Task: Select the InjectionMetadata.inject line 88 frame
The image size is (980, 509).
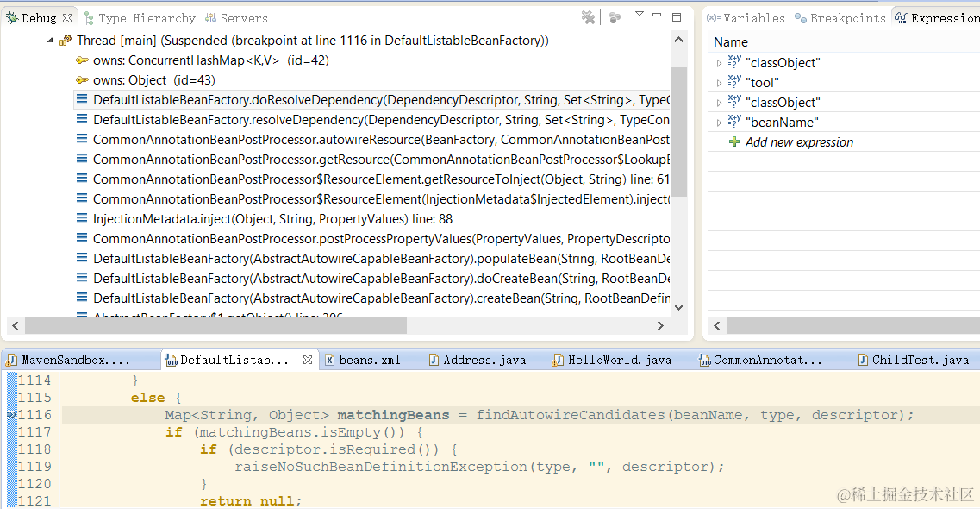Action: (x=272, y=219)
